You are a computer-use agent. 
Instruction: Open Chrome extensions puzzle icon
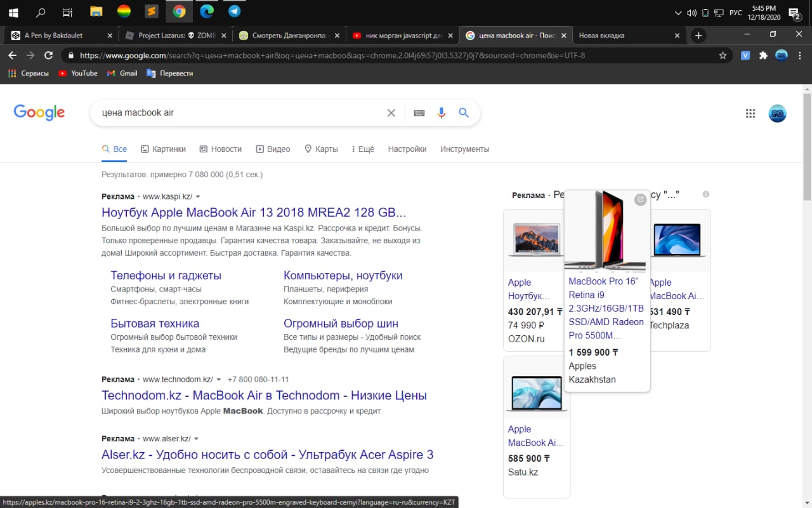(763, 55)
